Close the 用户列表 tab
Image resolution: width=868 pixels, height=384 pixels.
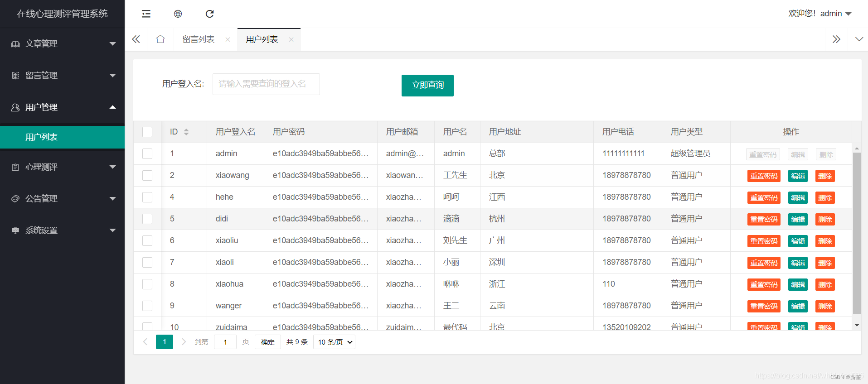291,40
